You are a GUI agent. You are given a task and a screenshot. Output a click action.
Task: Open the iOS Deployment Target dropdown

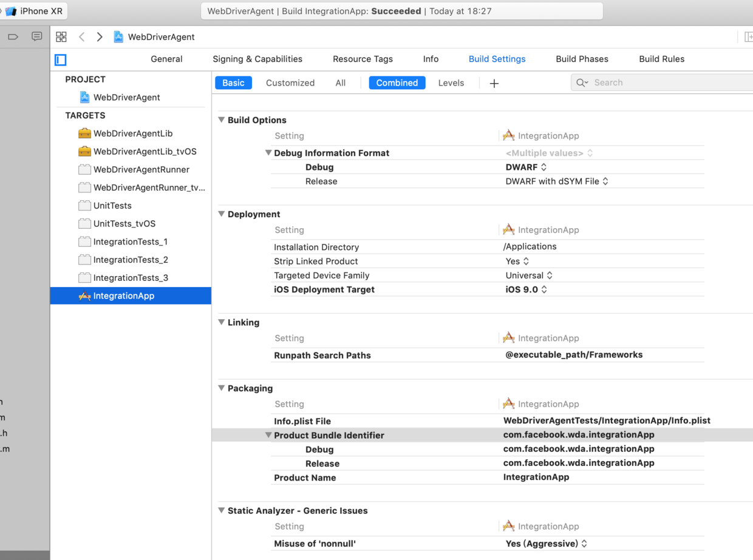click(x=526, y=289)
